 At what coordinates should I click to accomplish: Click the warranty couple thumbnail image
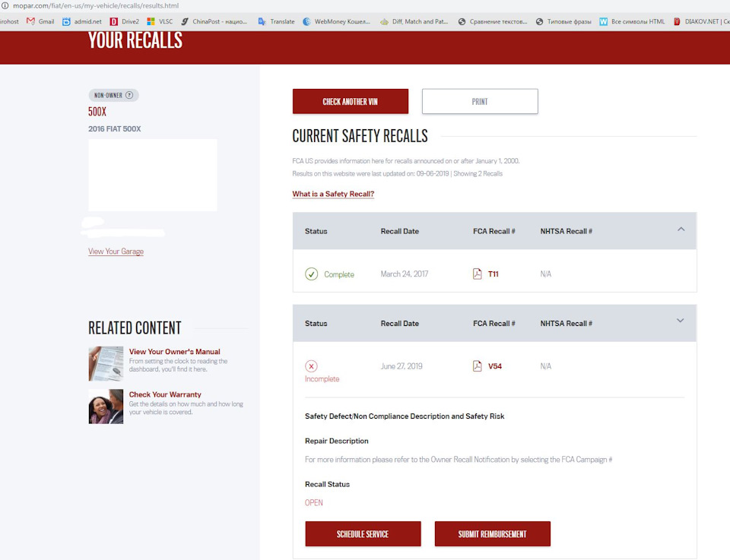[106, 407]
